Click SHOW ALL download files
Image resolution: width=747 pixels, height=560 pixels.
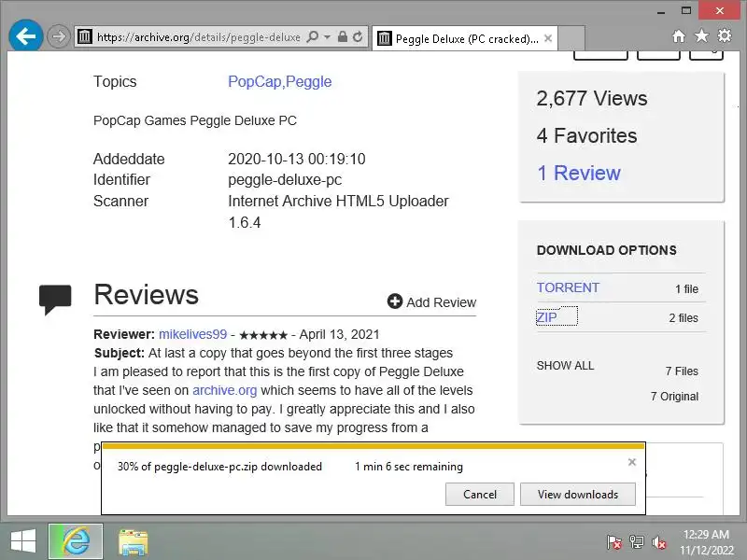point(565,366)
